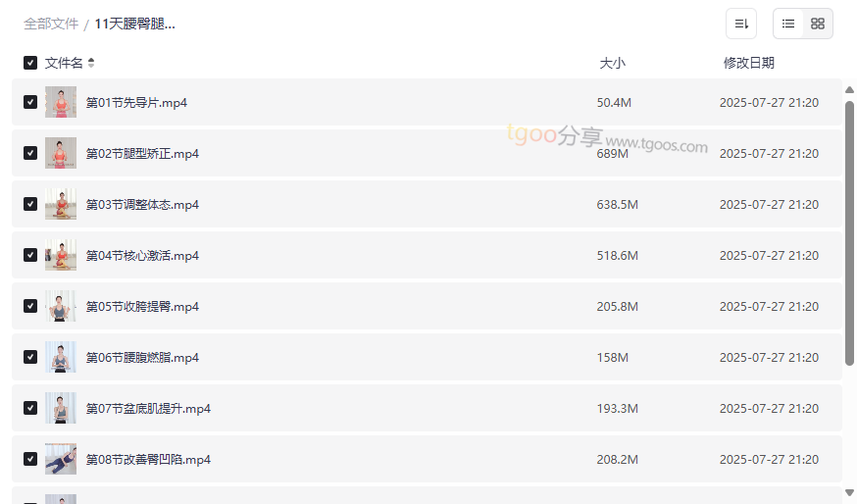Open the 第08节改善臀凹陷.mp4 thumbnail
The image size is (857, 504).
(61, 459)
